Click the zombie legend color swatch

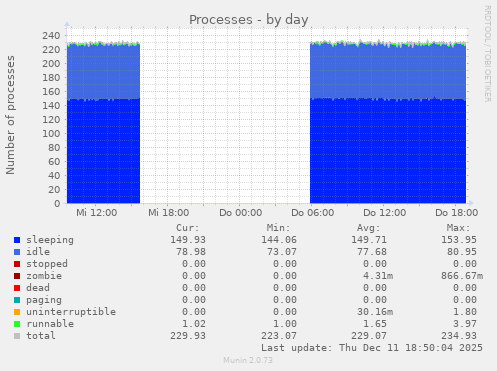point(17,276)
